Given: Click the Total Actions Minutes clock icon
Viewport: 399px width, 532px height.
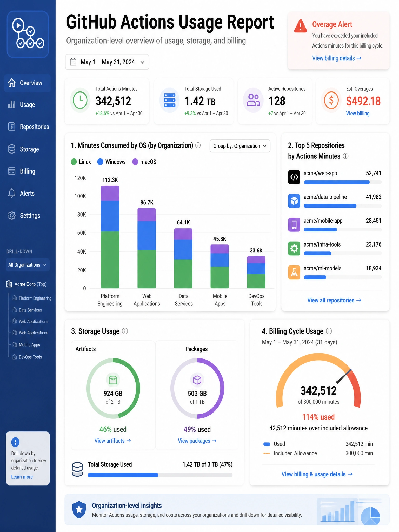Looking at the screenshot, I should tap(80, 100).
